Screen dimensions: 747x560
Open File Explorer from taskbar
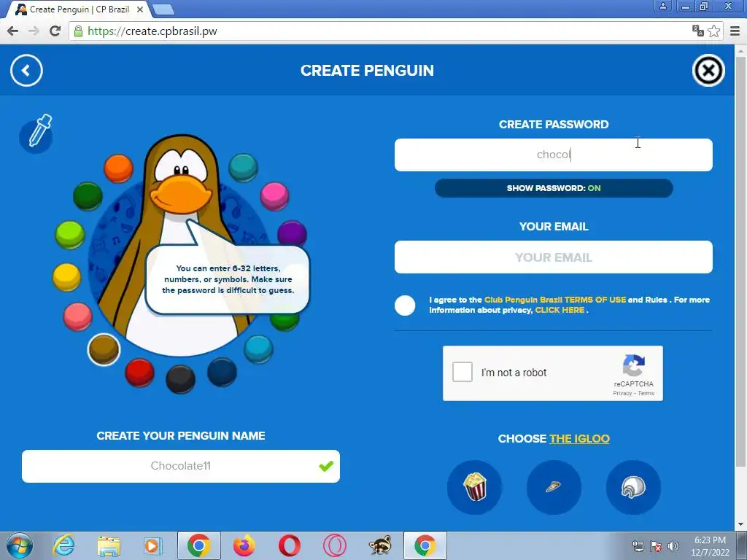(109, 546)
